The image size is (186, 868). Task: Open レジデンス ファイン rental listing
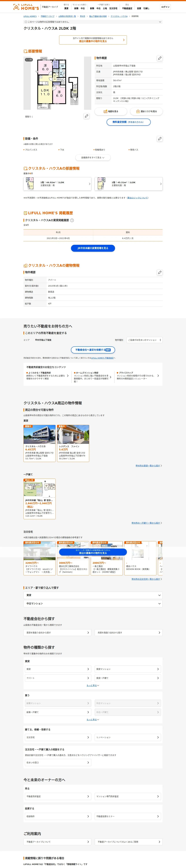pos(73,443)
